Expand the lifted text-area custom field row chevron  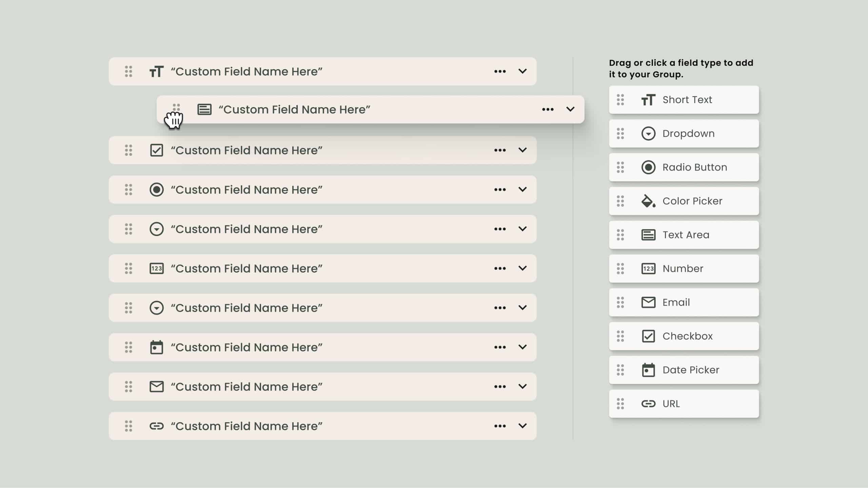tap(570, 109)
